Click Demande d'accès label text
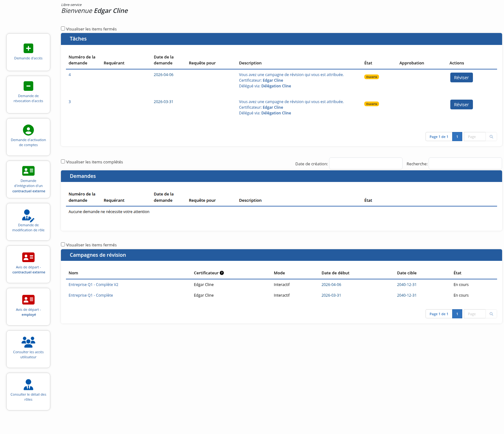This screenshot has height=434, width=504. click(x=28, y=58)
